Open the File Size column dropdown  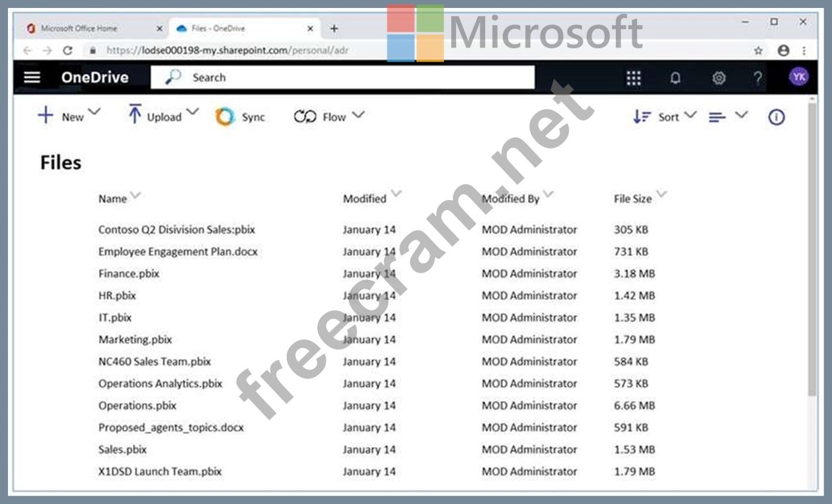661,194
